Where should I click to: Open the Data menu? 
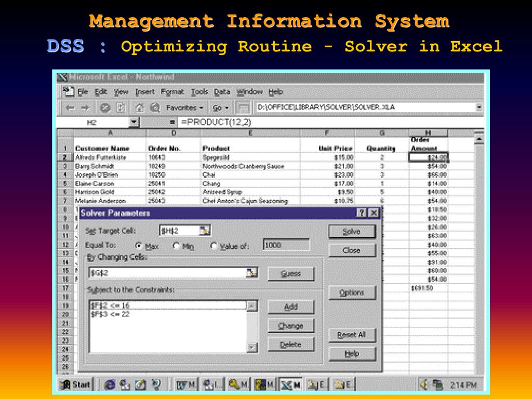[222, 91]
